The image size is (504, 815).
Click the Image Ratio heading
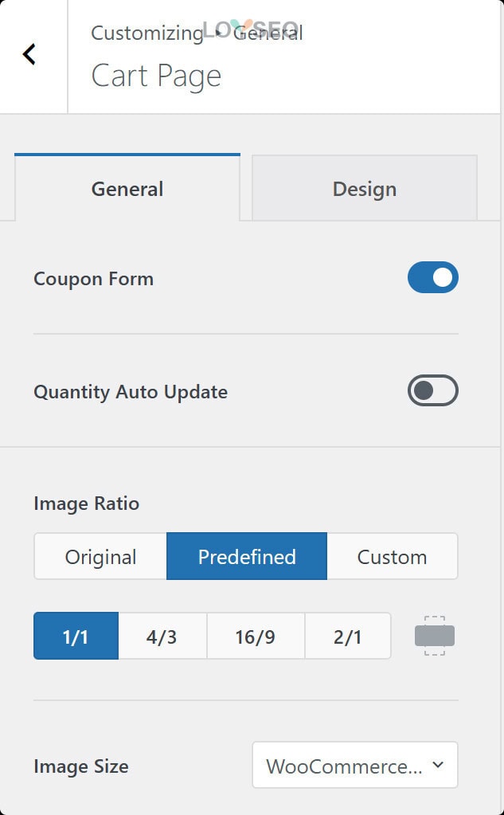[x=86, y=503]
